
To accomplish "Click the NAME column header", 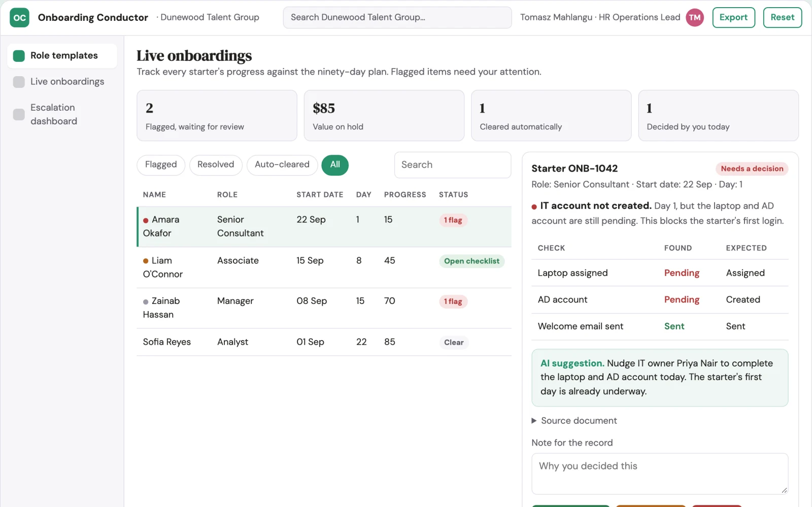I will pyautogui.click(x=154, y=195).
